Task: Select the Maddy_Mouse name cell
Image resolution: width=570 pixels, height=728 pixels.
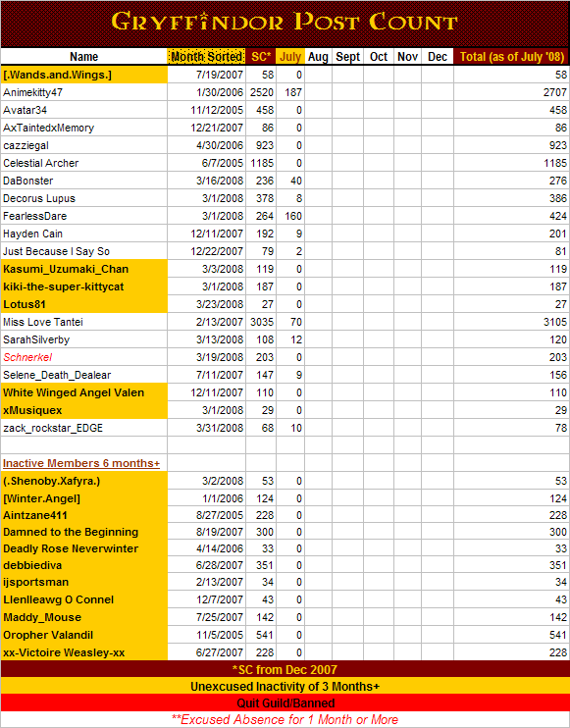Action: point(84,617)
